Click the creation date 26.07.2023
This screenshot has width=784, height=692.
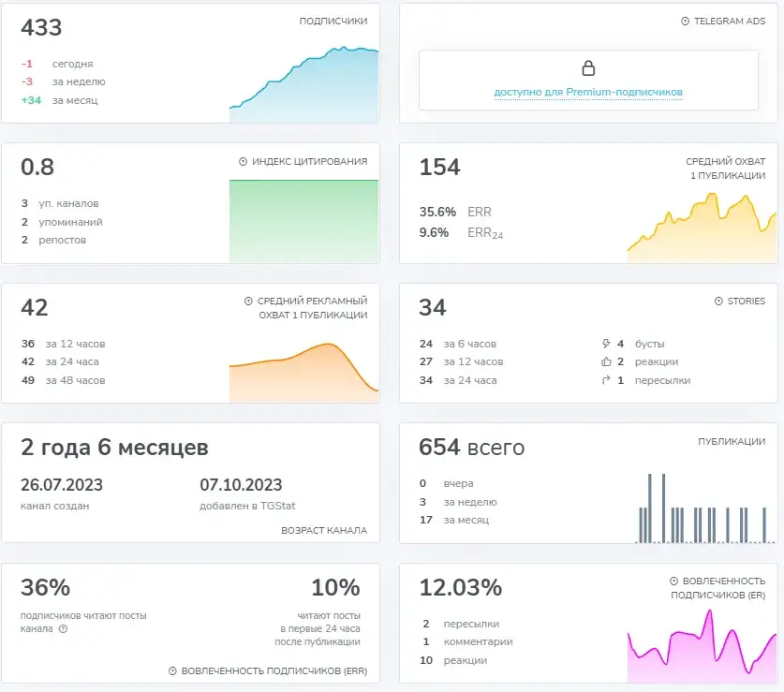pos(62,484)
